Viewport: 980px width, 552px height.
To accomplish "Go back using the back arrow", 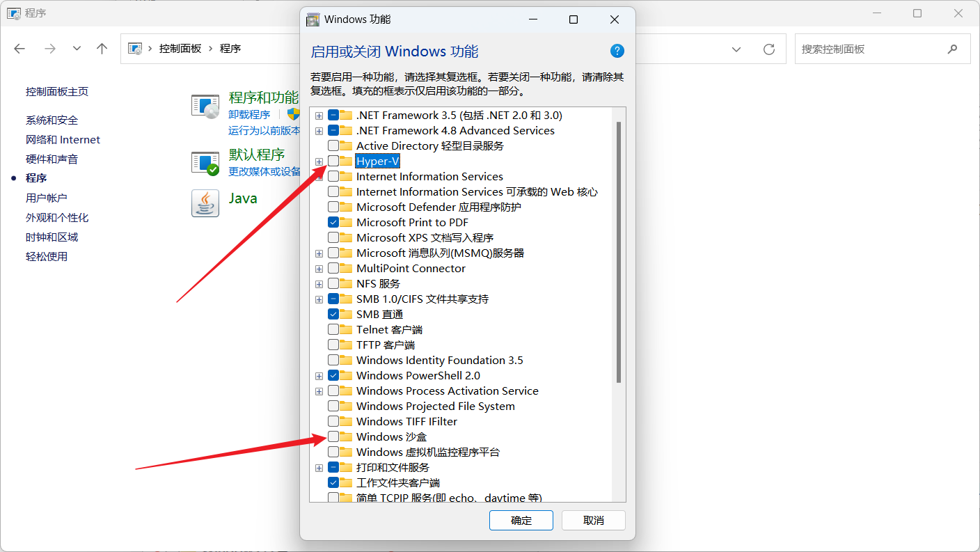I will pos(19,49).
